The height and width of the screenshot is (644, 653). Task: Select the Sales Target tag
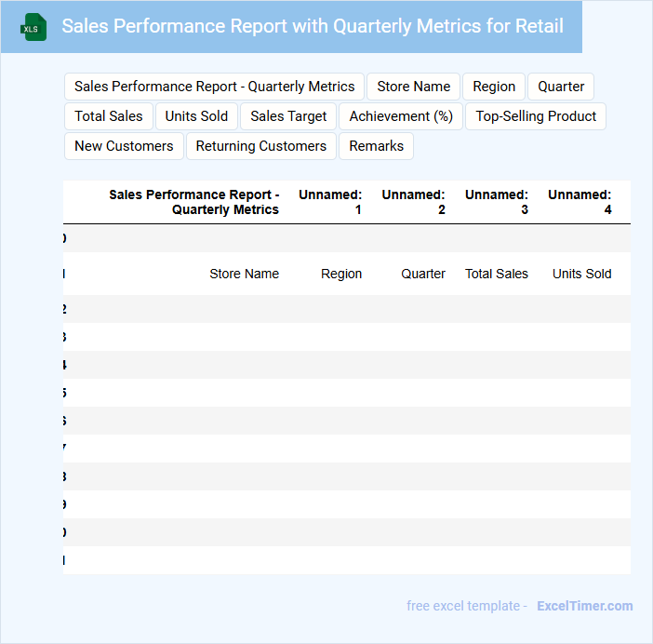[x=288, y=116]
